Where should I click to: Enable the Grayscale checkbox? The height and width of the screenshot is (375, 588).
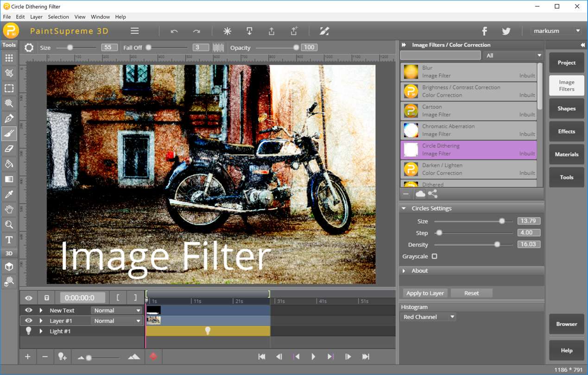pos(434,256)
